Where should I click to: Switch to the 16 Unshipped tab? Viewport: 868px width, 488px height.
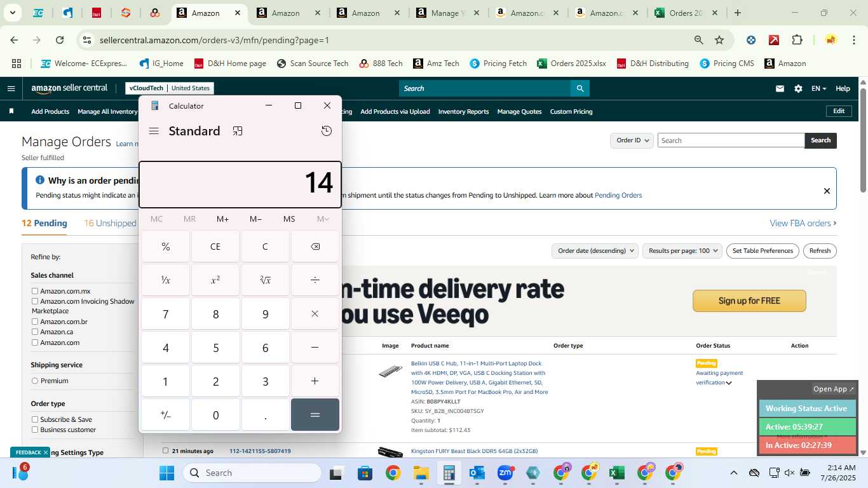coord(110,223)
